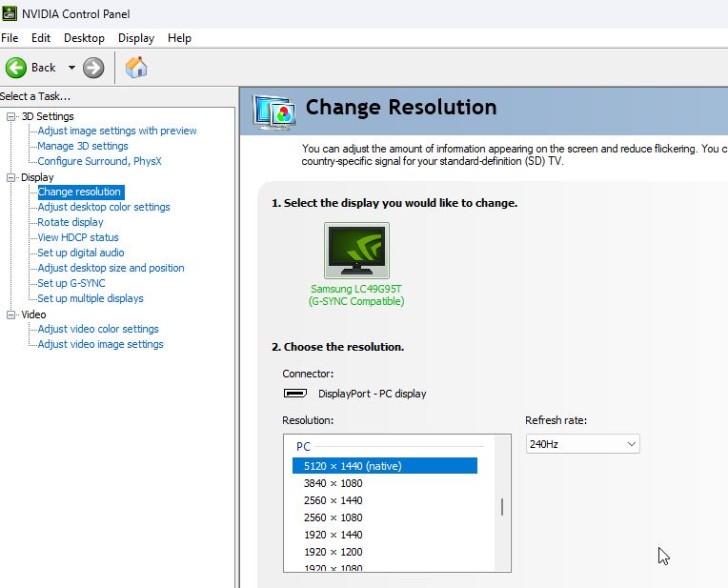Open Adjust video image settings

point(100,344)
